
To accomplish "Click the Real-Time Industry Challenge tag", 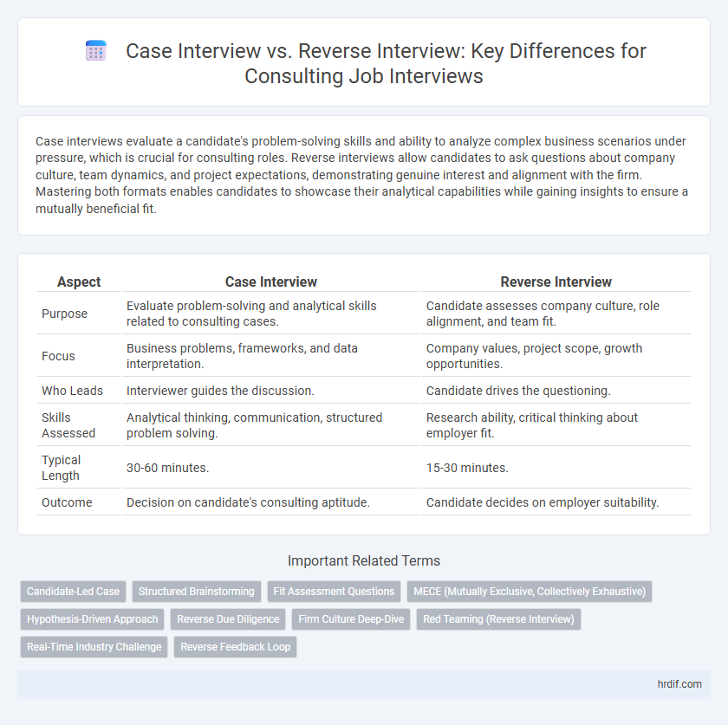I will (x=94, y=647).
